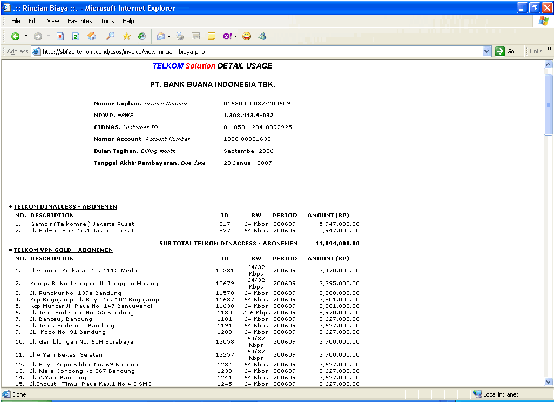This screenshot has width=555, height=403.
Task: Click the IE icon in the title bar
Action: click(x=6, y=8)
